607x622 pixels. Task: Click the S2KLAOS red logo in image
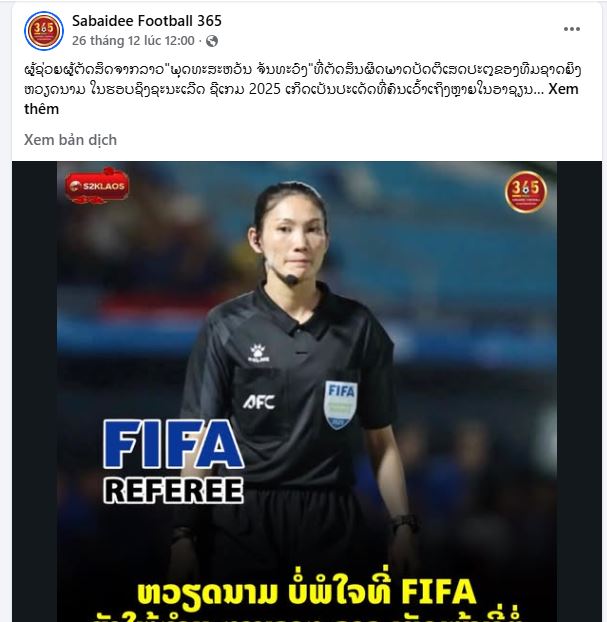coord(98,186)
